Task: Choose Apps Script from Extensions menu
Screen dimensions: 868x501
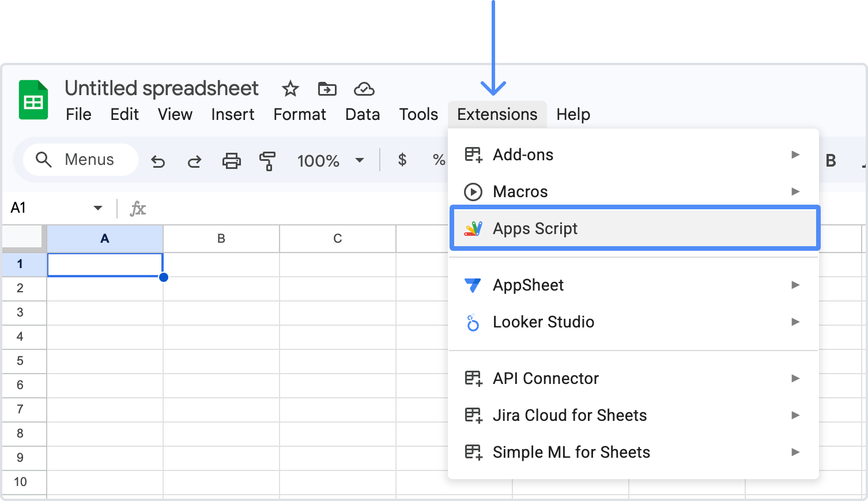Action: [x=635, y=228]
